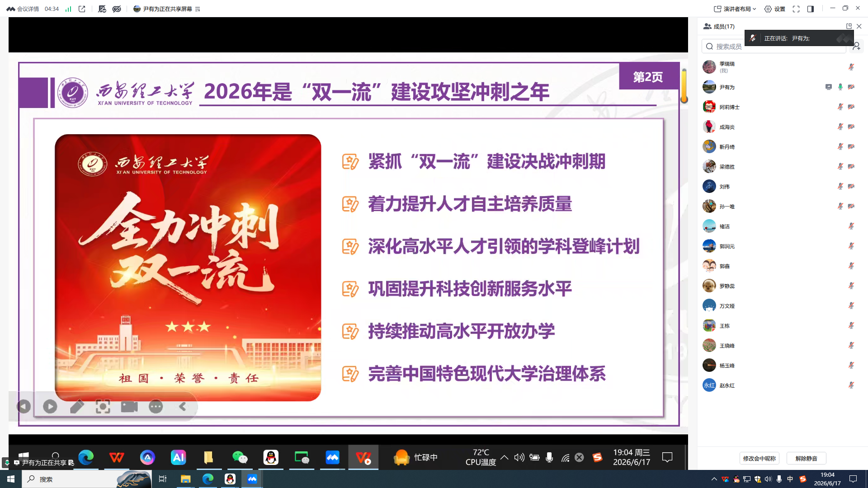Click the invite member icon
This screenshot has height=488, width=868.
(x=856, y=46)
